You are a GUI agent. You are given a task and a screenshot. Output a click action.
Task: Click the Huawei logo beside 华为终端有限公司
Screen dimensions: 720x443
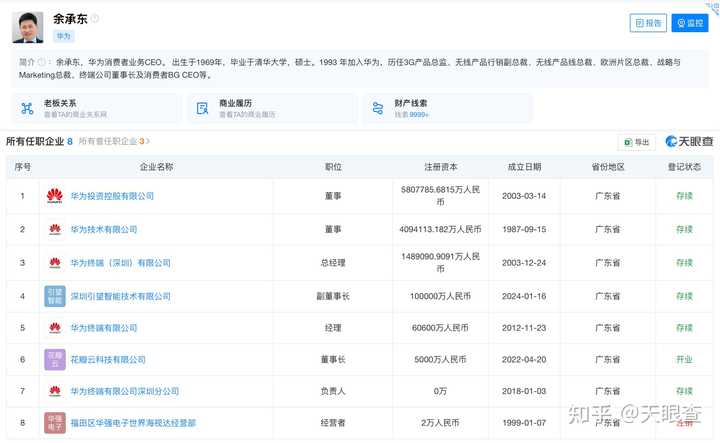[55, 328]
